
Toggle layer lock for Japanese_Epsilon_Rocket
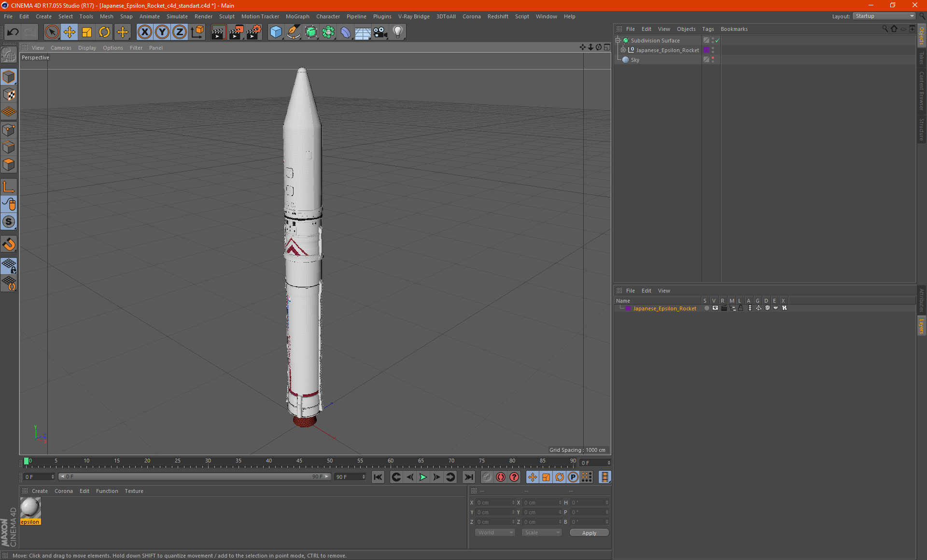point(741,308)
